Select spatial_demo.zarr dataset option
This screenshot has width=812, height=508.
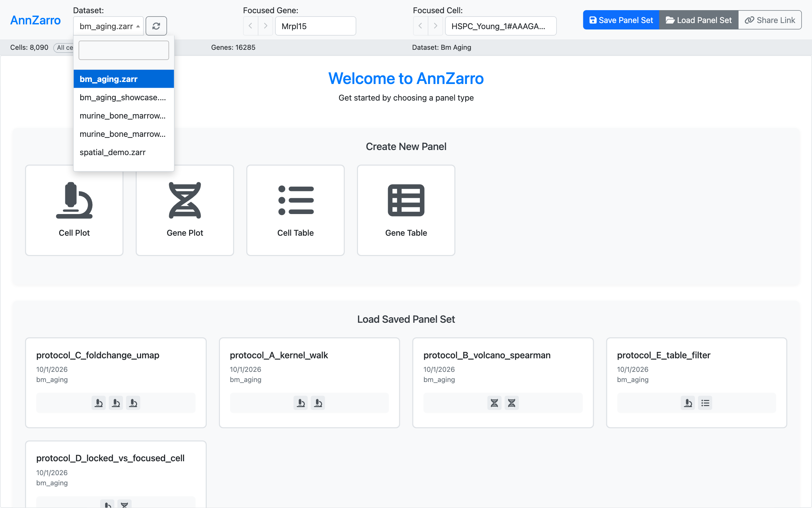pos(124,152)
